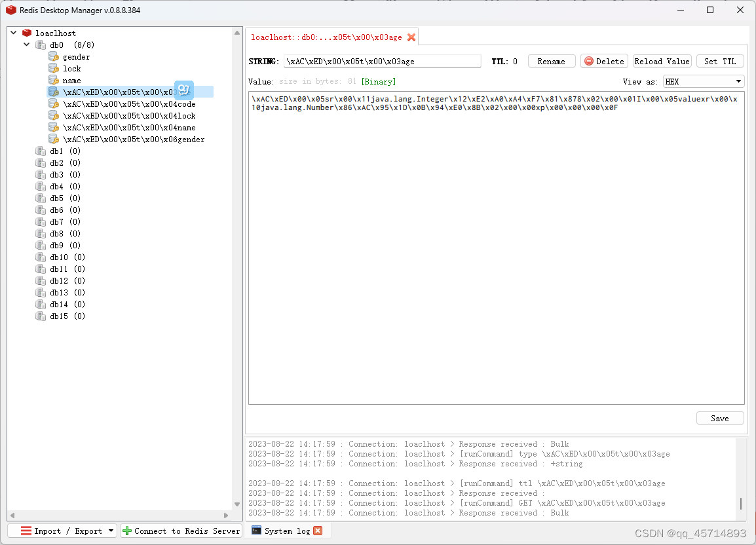
Task: Click the tree panel scroll-up arrow
Action: pyautogui.click(x=236, y=33)
